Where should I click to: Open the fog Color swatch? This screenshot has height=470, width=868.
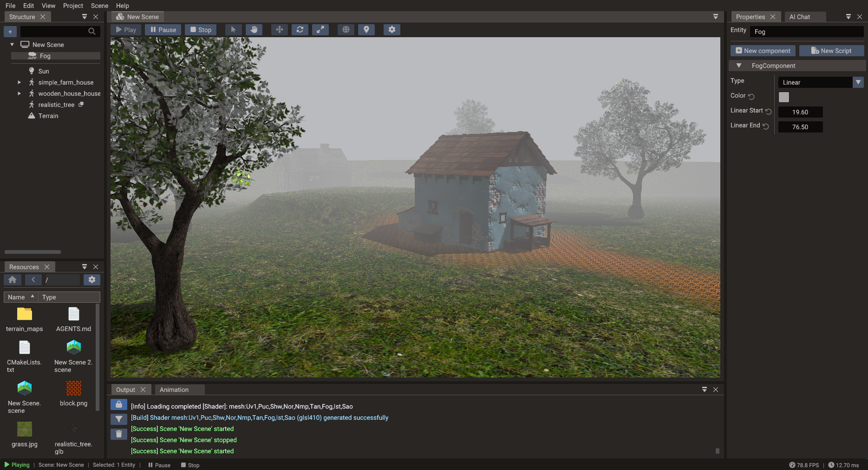(x=784, y=97)
